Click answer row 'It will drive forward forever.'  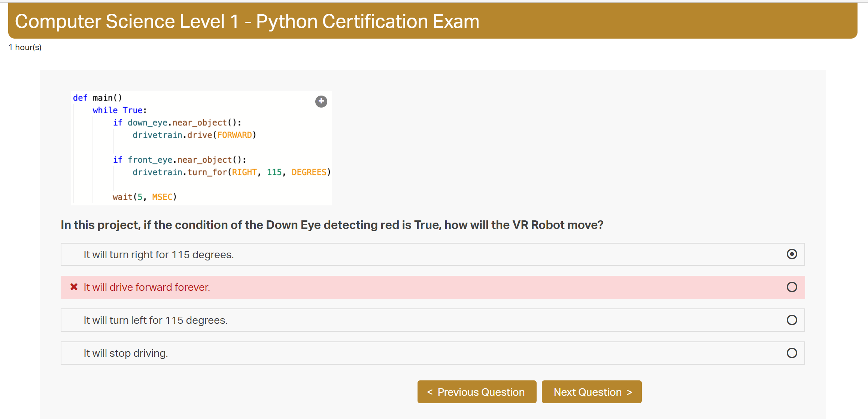pos(147,287)
